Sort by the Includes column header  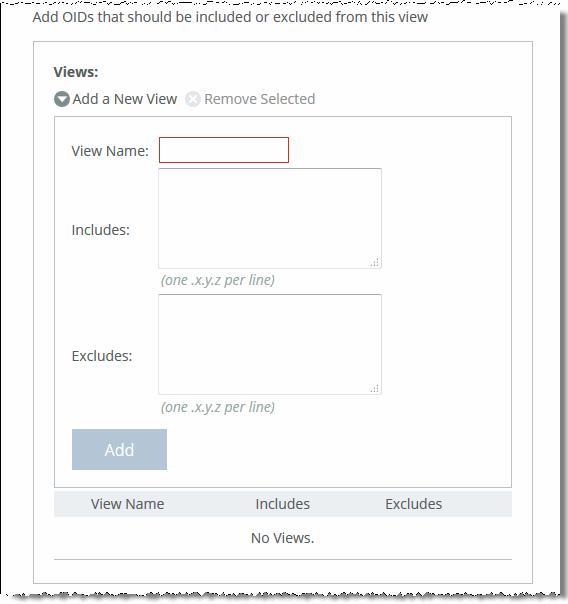coord(283,504)
